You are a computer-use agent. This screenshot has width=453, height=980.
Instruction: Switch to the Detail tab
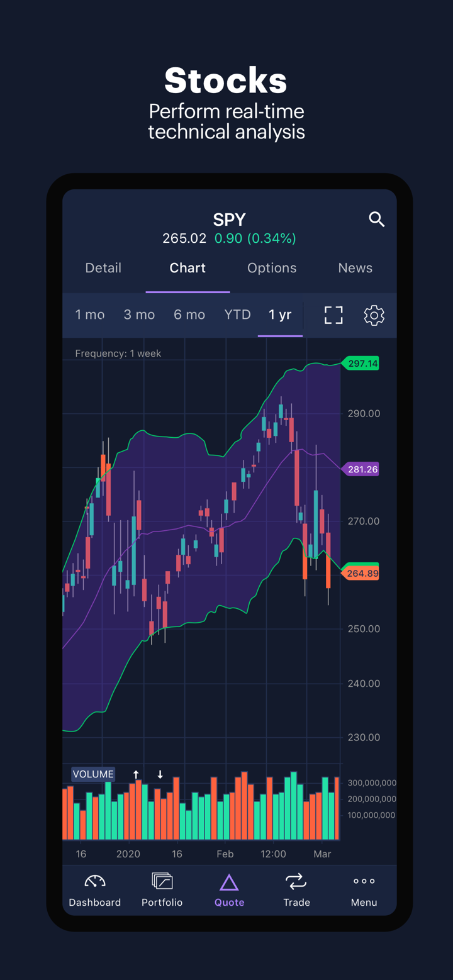click(x=103, y=268)
